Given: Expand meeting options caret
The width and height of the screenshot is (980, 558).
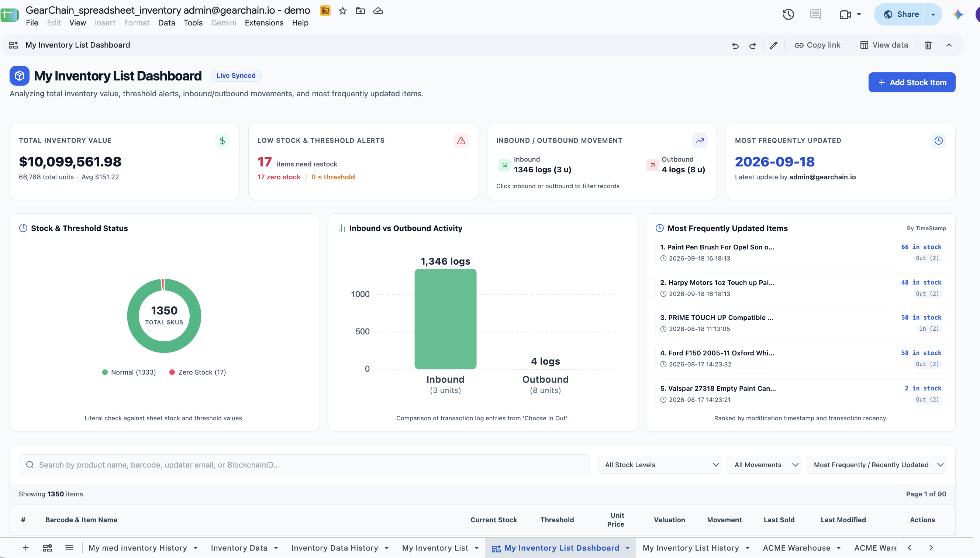Looking at the screenshot, I should pyautogui.click(x=859, y=14).
